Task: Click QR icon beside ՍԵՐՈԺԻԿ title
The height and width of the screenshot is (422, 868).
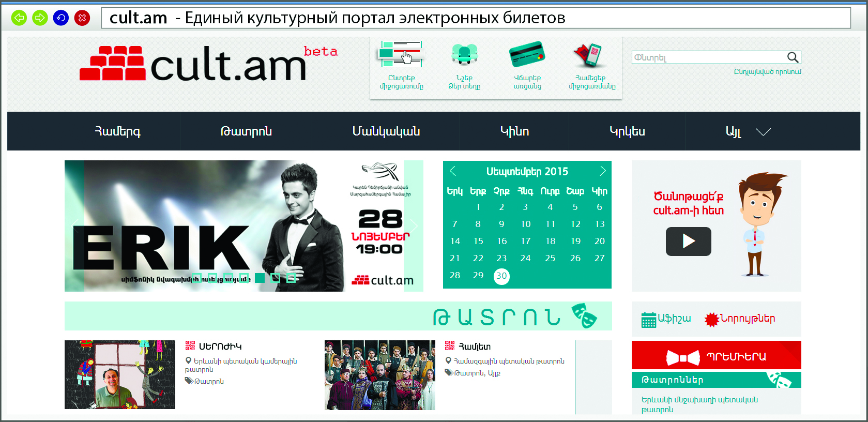Action: (190, 346)
